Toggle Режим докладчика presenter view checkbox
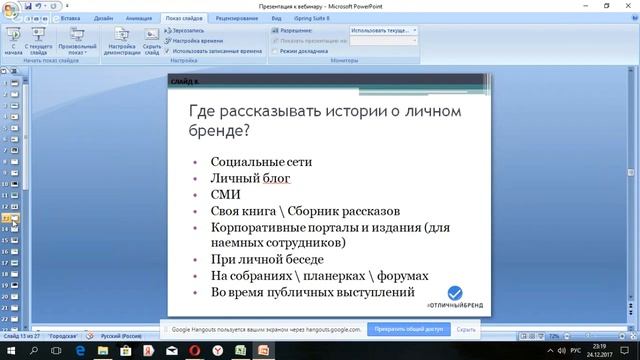The image size is (640, 360). point(275,51)
